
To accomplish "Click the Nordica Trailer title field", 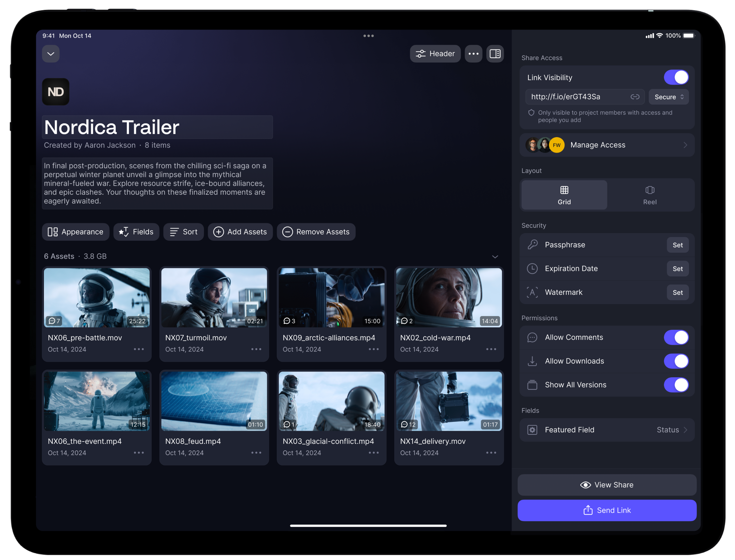I will pos(157,127).
